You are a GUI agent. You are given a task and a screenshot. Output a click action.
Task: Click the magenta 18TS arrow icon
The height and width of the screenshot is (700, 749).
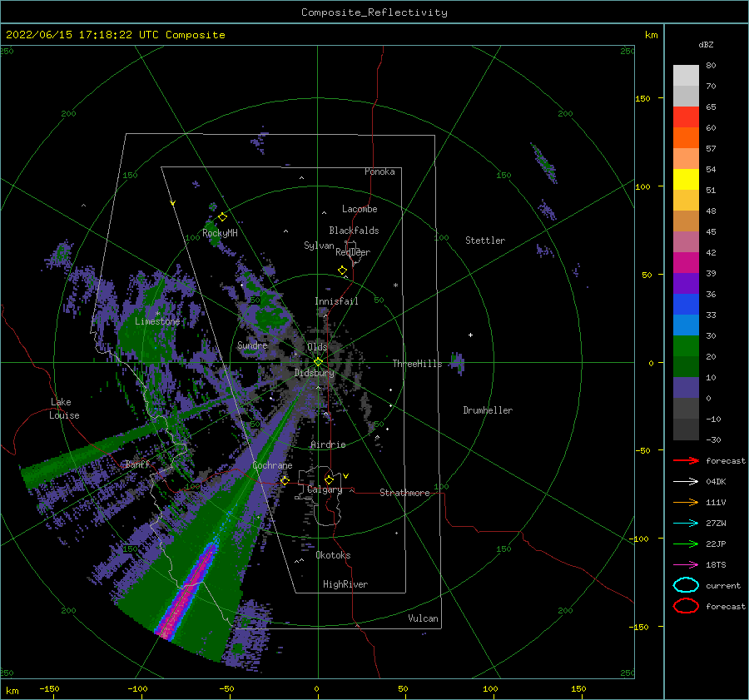coord(686,565)
